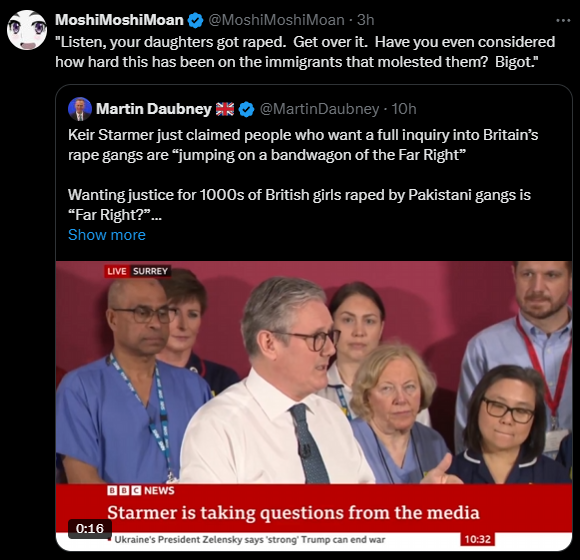Play the embedded BBC News video
580x560 pixels.
coord(314,406)
